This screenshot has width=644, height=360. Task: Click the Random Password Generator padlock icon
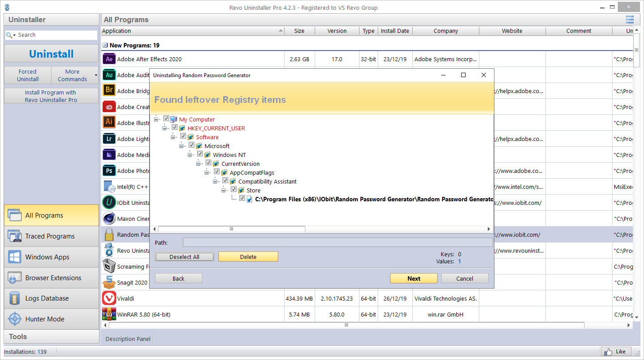109,235
